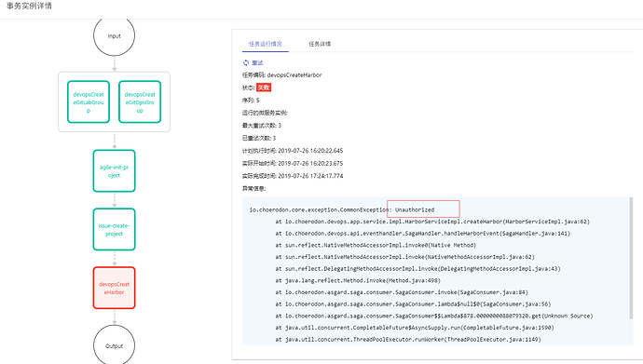The height and width of the screenshot is (364, 643).
Task: Click stack line CompletableFuture$AsyncSupply.run
Action: point(415,328)
